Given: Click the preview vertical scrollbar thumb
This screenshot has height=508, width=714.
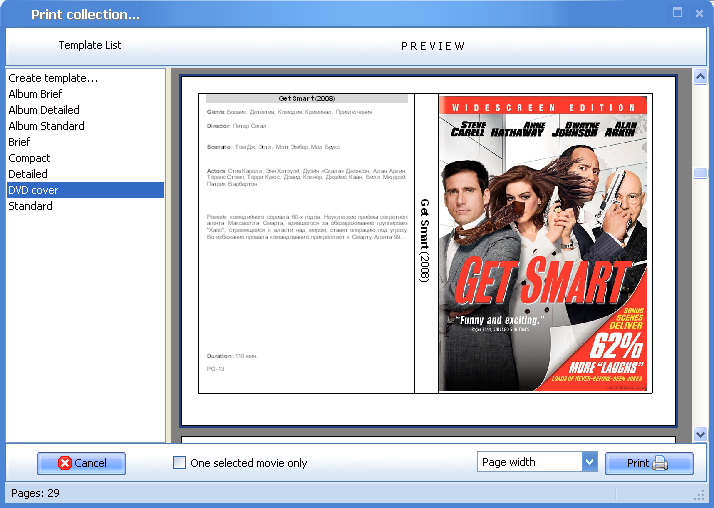Looking at the screenshot, I should coord(700,173).
